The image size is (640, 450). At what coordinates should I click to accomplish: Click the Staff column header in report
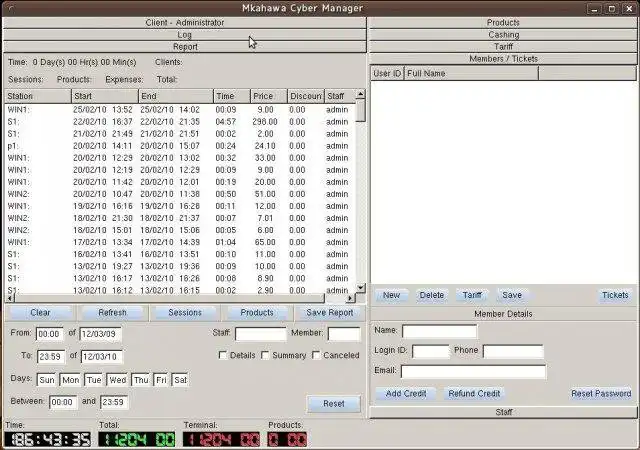[340, 96]
